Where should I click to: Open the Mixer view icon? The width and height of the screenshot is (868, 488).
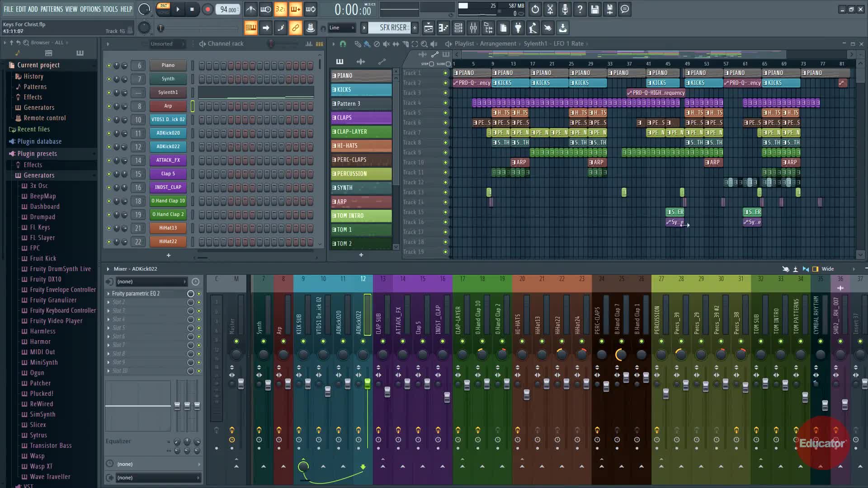pyautogui.click(x=473, y=28)
